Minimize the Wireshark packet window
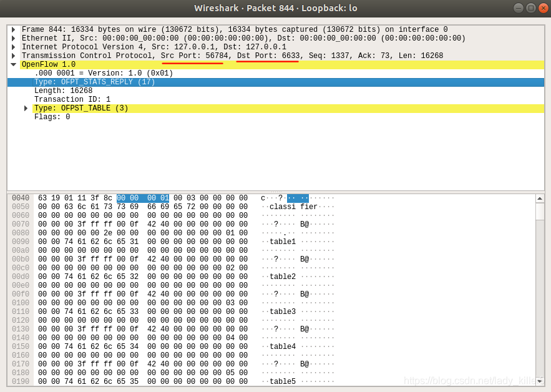The height and width of the screenshot is (392, 551). tap(519, 7)
